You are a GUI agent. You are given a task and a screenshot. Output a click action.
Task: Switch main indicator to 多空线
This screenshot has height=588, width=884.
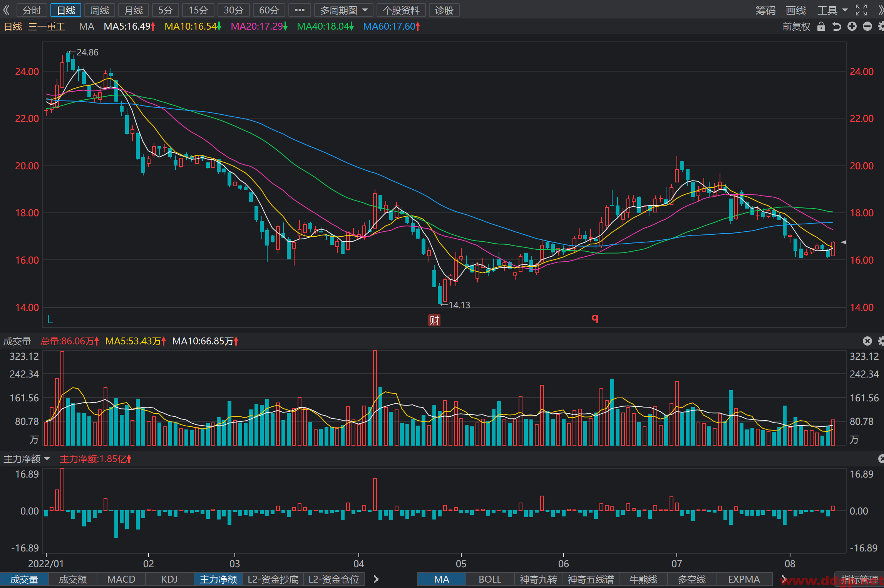692,579
